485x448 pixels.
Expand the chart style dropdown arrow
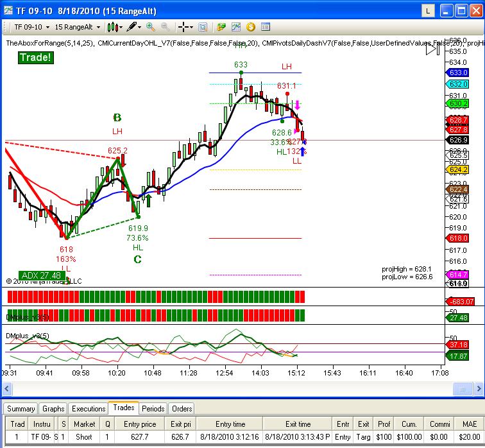[x=121, y=27]
